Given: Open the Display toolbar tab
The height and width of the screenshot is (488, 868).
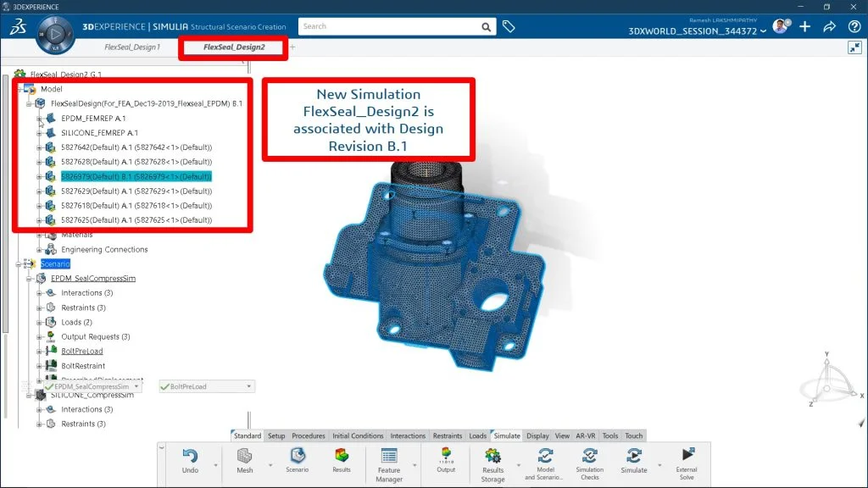Looking at the screenshot, I should [x=537, y=436].
